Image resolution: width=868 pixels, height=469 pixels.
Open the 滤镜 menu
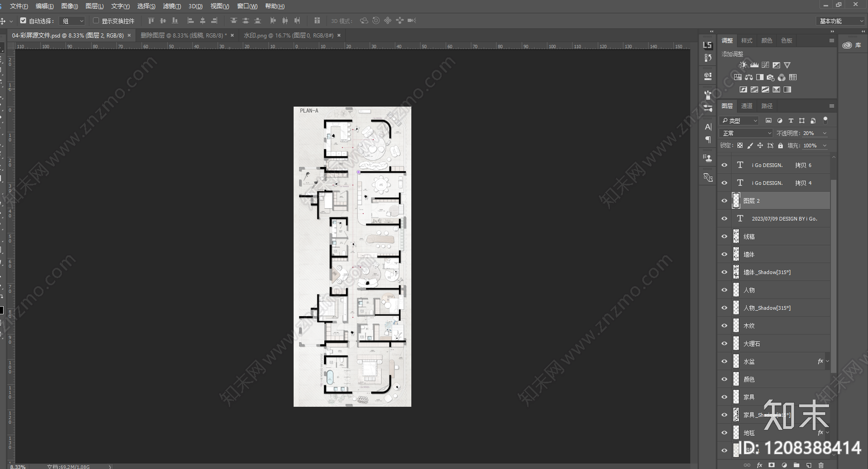click(171, 6)
